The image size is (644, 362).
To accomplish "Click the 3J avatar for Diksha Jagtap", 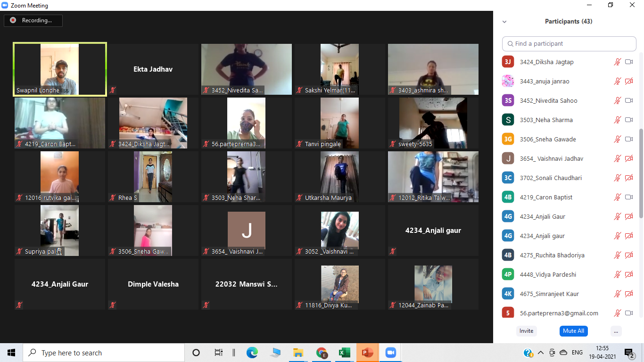I will [x=508, y=62].
